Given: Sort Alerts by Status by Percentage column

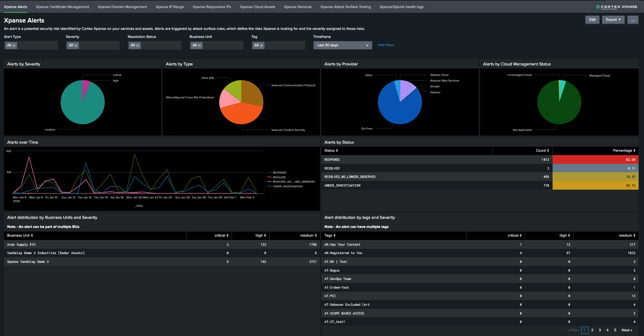Looking at the screenshot, I should pyautogui.click(x=624, y=151).
